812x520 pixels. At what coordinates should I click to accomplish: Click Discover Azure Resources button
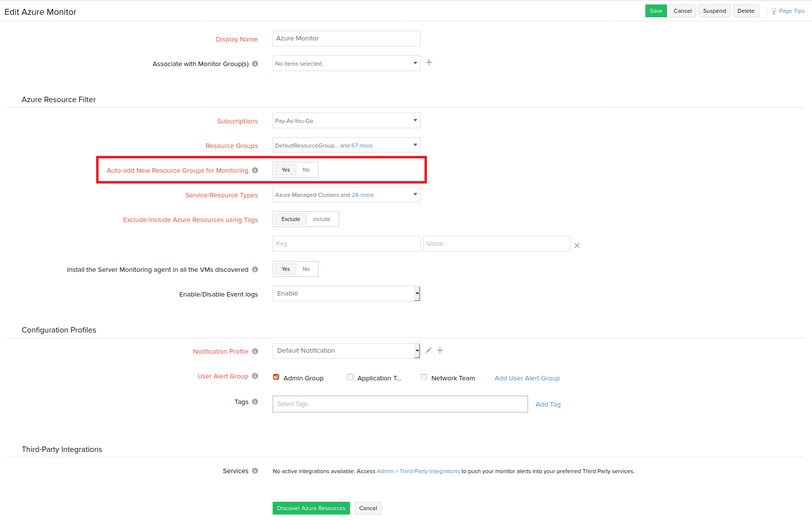click(311, 508)
